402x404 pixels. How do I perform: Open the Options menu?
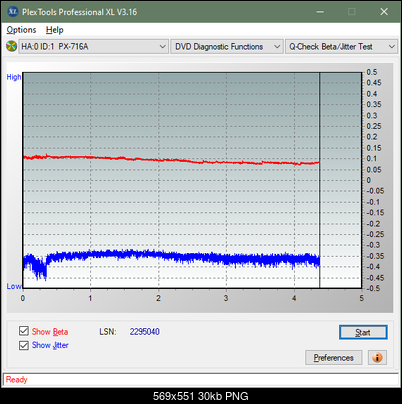pyautogui.click(x=21, y=30)
